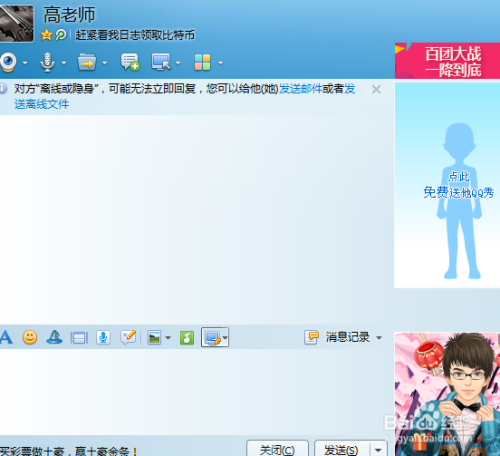Open the emoji smiley picker
Viewport: 500px width, 456px height.
coord(30,337)
